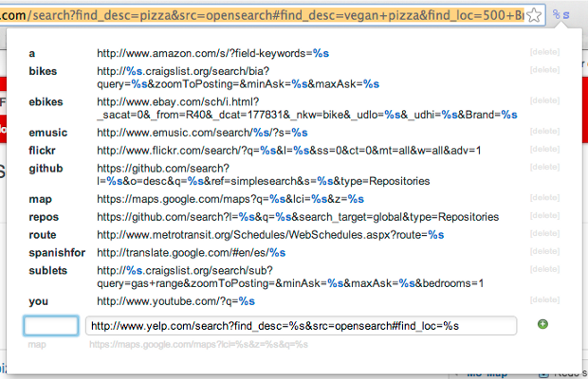
Task: Click the github simplesearch URL
Action: 264,175
